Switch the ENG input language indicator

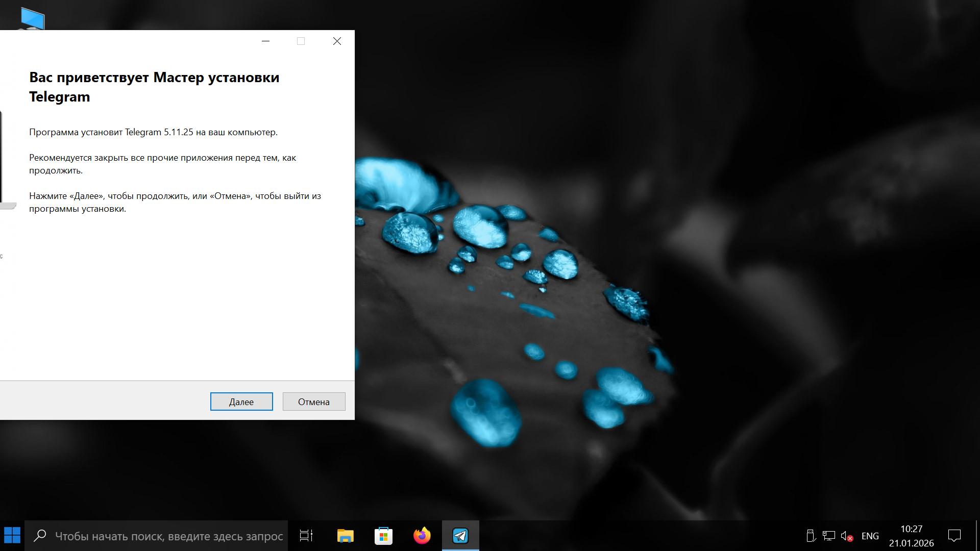click(870, 536)
